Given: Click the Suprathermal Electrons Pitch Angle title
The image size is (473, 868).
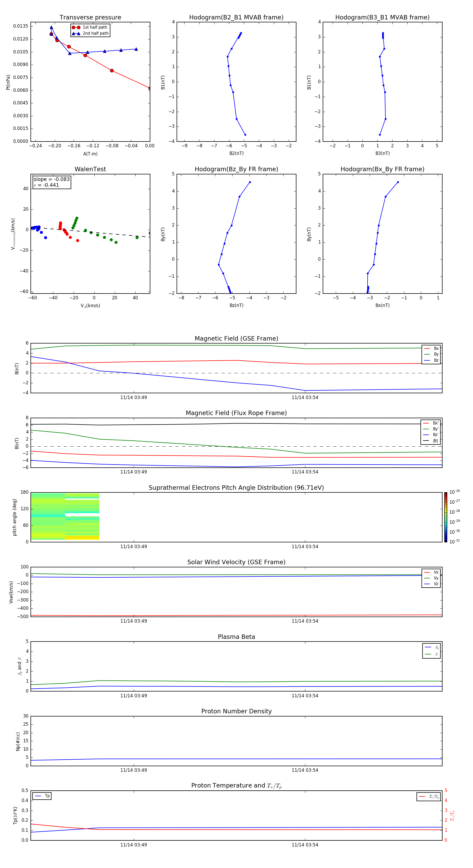Looking at the screenshot, I should (x=236, y=488).
